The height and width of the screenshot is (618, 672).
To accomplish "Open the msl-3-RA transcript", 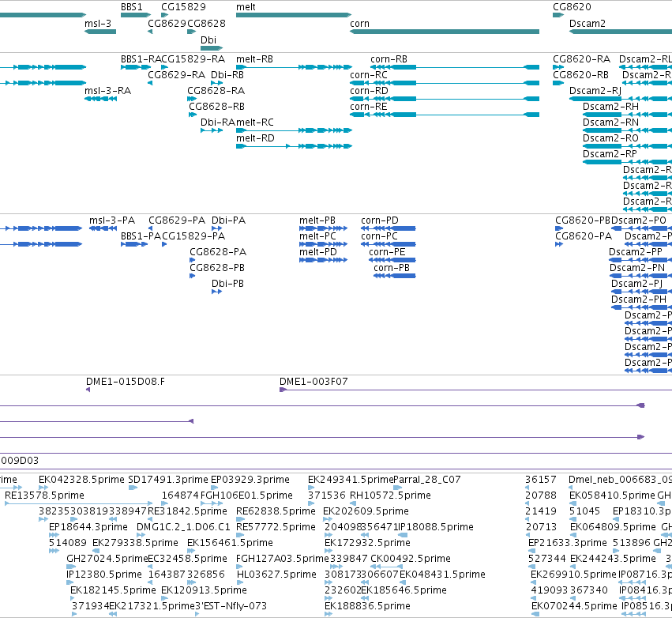I will (107, 91).
